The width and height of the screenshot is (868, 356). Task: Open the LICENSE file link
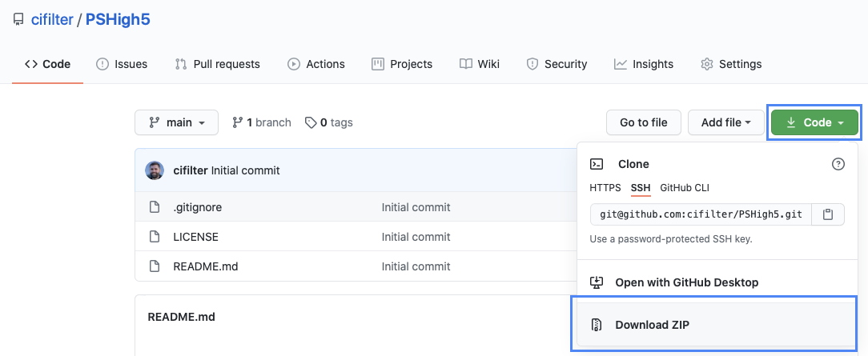[195, 237]
